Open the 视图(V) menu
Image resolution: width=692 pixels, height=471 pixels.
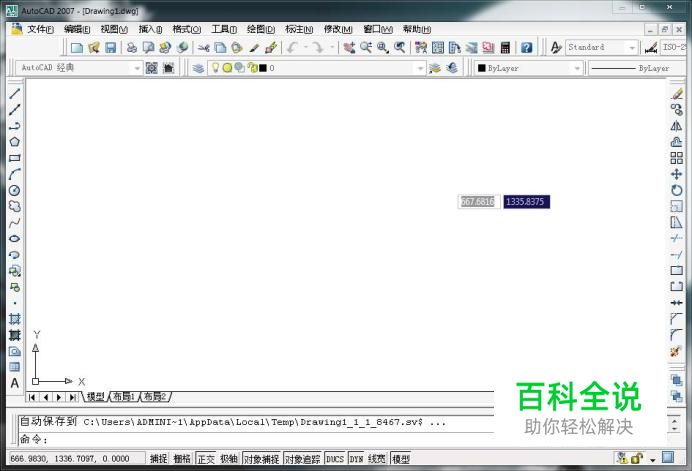click(x=114, y=29)
